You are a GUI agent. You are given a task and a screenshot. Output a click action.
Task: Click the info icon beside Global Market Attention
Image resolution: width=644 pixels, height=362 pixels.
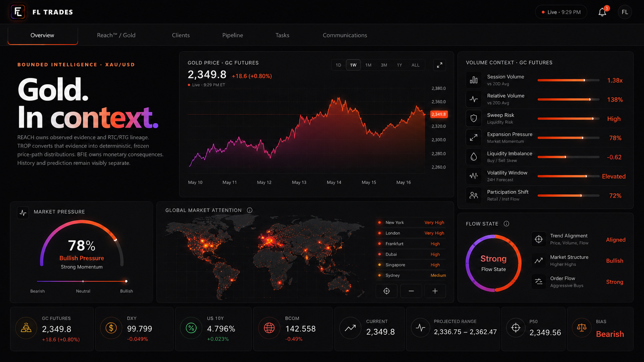[x=250, y=210]
